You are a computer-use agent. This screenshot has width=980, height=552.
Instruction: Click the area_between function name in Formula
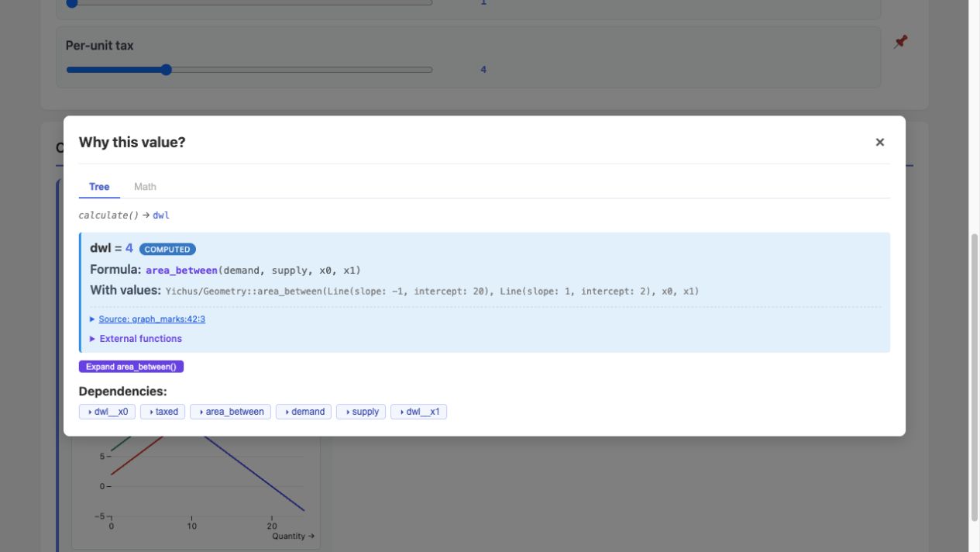point(181,271)
